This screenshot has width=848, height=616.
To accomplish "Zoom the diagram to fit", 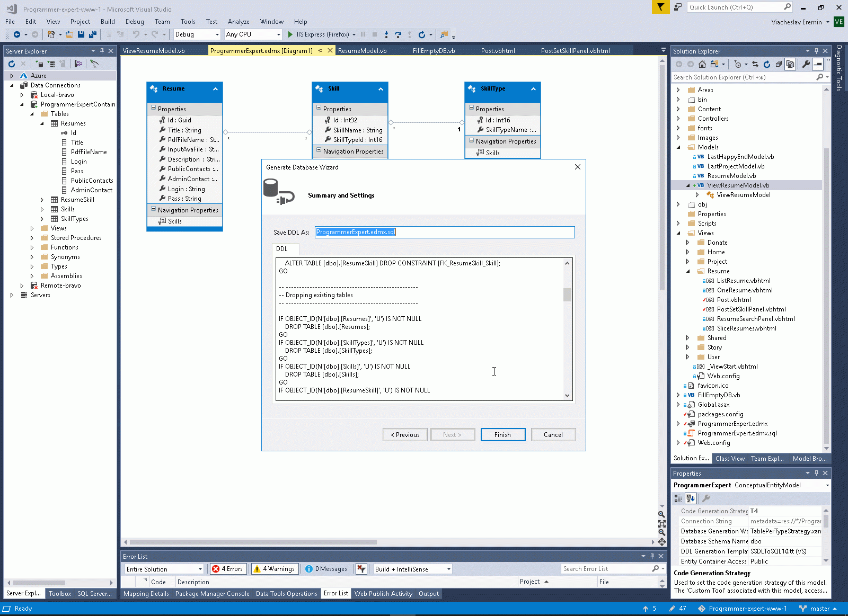I will point(662,523).
